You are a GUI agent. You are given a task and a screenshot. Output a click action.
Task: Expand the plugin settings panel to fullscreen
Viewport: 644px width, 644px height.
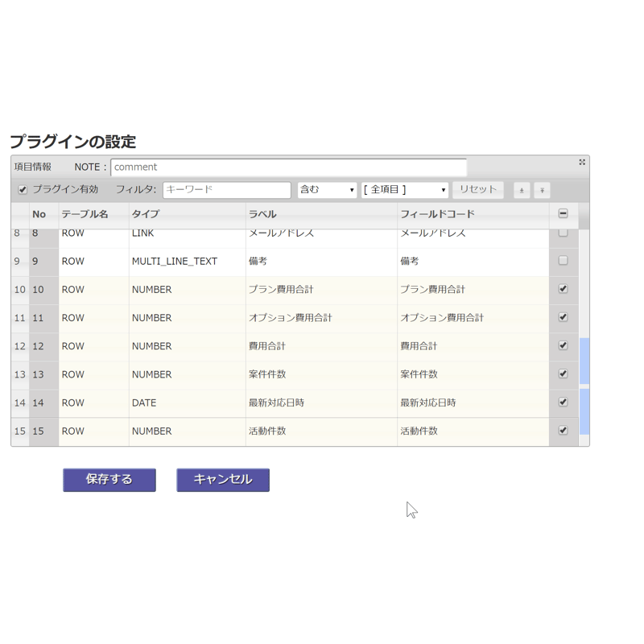pos(581,162)
